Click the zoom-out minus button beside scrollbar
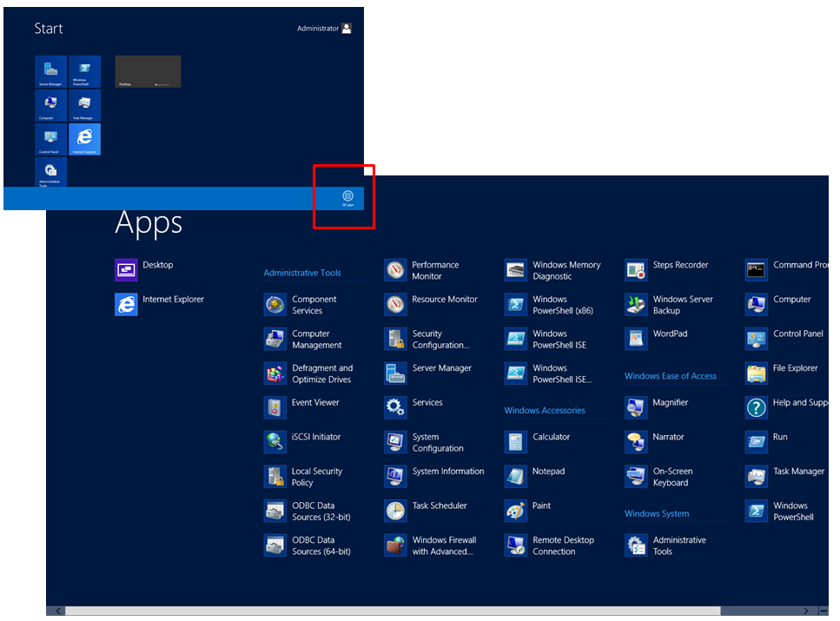840x621 pixels. pyautogui.click(x=823, y=611)
